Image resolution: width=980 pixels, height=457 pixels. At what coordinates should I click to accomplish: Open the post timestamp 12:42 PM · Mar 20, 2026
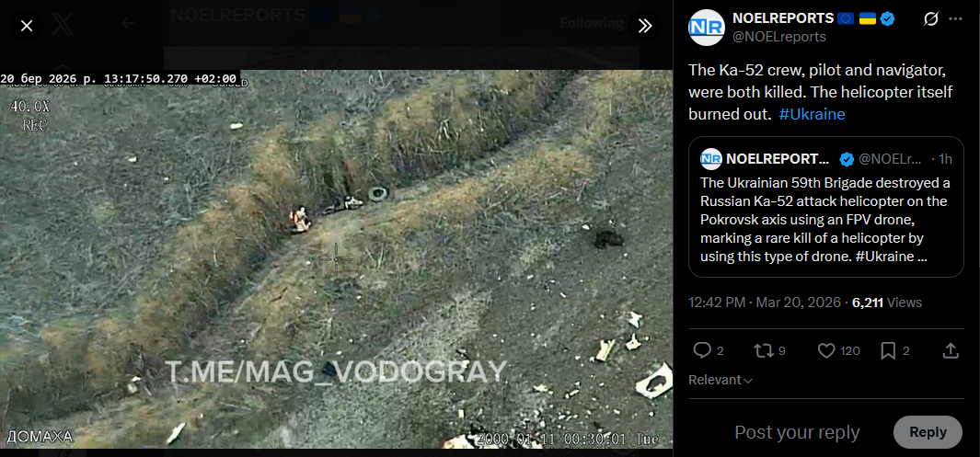(765, 303)
